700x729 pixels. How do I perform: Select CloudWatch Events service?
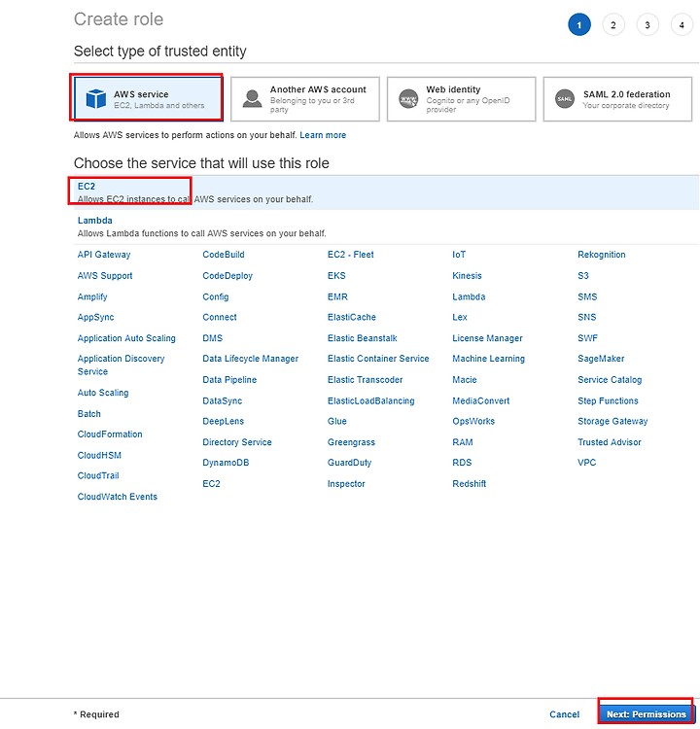[118, 497]
